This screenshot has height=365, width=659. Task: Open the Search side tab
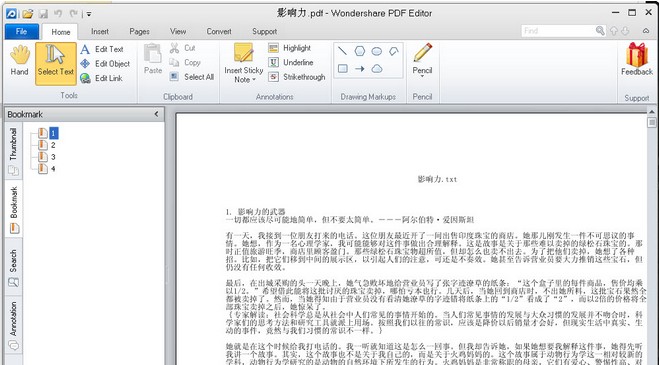[x=13, y=267]
